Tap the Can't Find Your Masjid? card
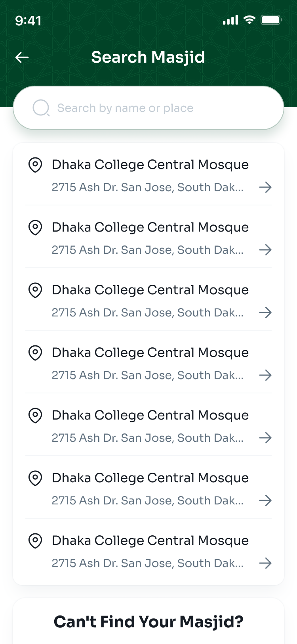Image resolution: width=297 pixels, height=644 pixels. [x=148, y=621]
